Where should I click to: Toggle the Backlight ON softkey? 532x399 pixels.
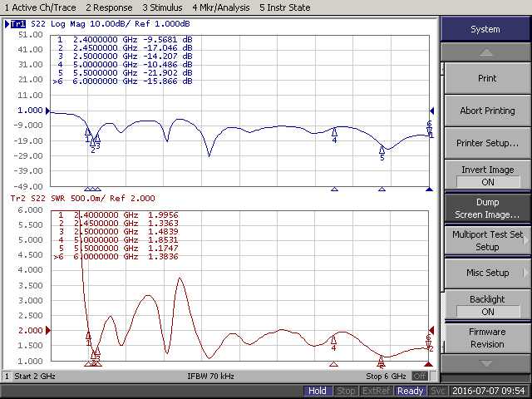486,305
